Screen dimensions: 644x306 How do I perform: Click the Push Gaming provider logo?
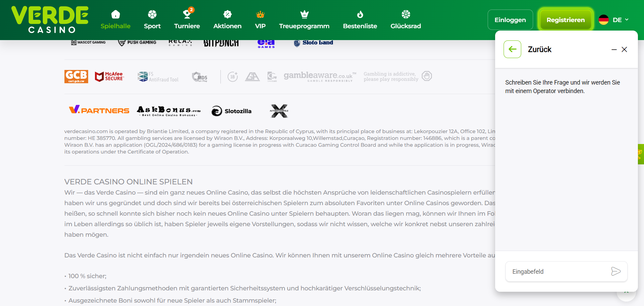tap(137, 42)
